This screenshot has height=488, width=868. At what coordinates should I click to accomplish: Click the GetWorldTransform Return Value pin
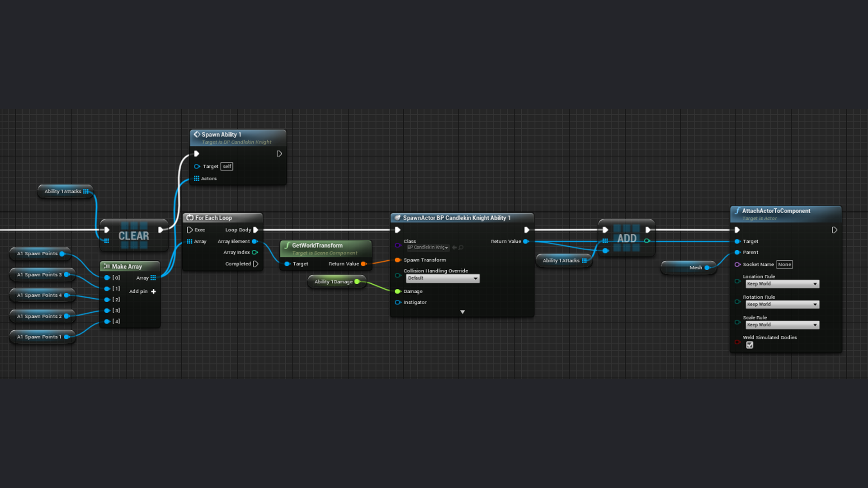pyautogui.click(x=363, y=264)
